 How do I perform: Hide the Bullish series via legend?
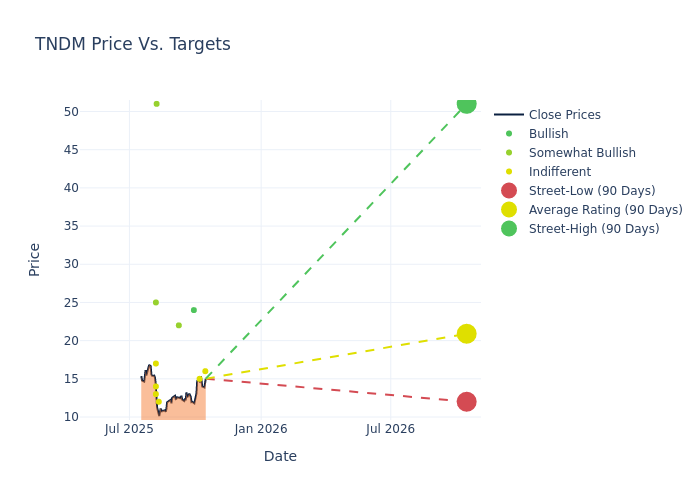click(548, 134)
